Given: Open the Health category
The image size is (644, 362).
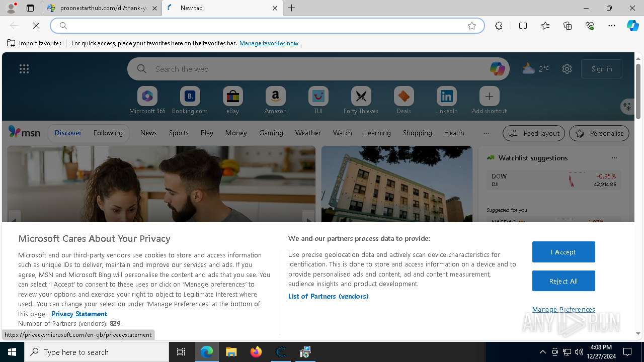Looking at the screenshot, I should tap(454, 133).
